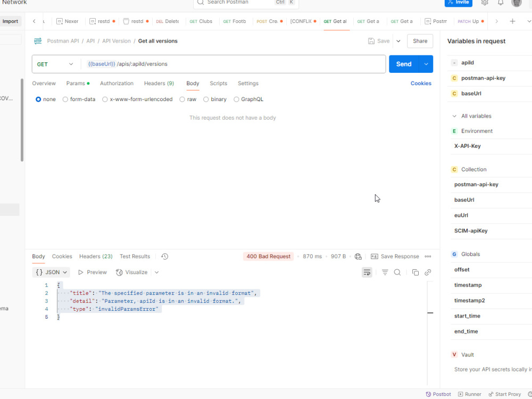Open Save options dropdown arrow
The image size is (532, 399).
coord(398,41)
